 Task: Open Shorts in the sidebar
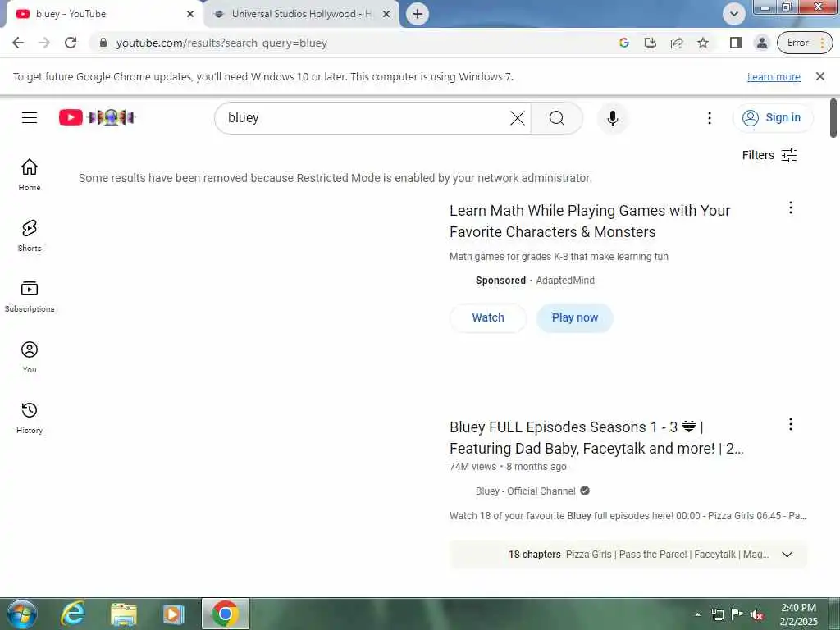tap(30, 235)
